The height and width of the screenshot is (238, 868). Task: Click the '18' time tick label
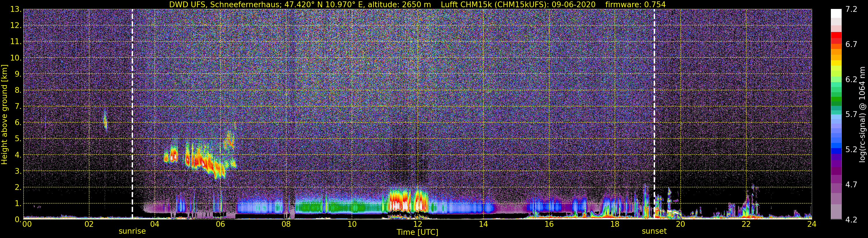pos(614,224)
